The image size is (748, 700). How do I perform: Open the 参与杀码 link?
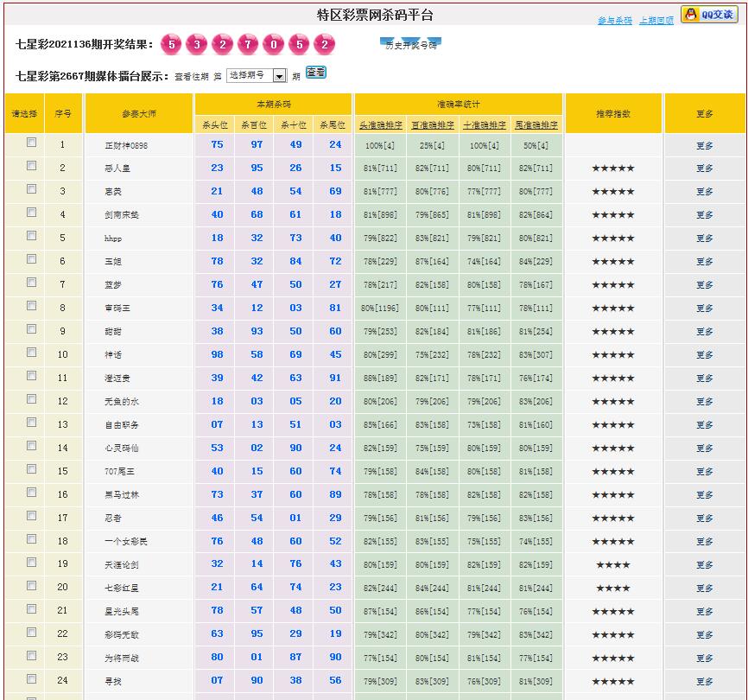615,21
